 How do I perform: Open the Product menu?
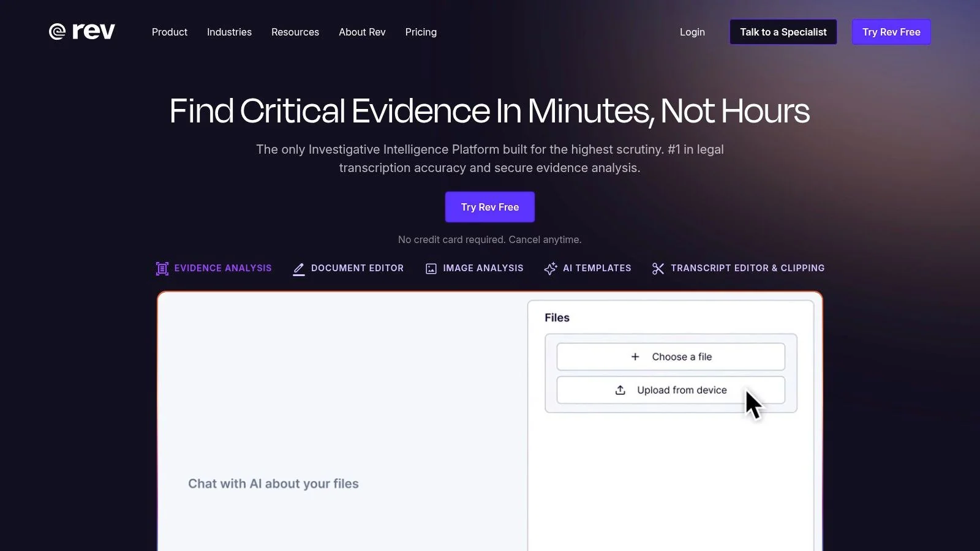[x=170, y=32]
